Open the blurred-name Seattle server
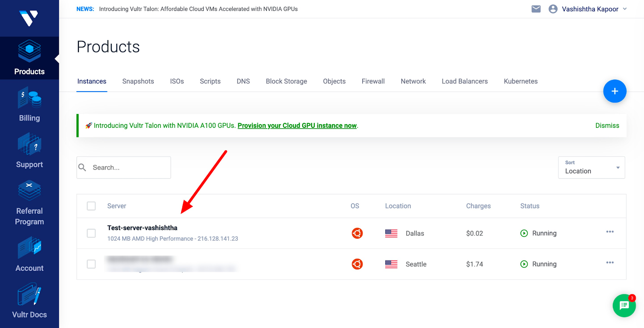The height and width of the screenshot is (328, 644). (139, 259)
